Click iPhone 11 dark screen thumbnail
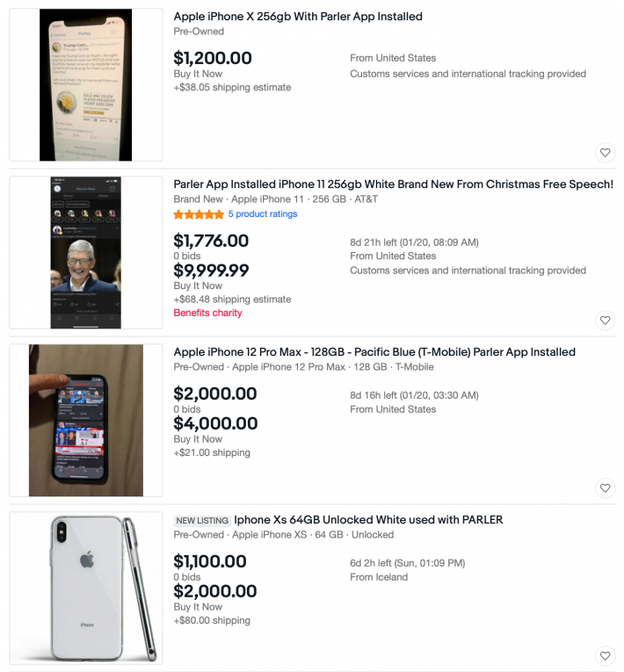Image resolution: width=624 pixels, height=672 pixels. click(86, 253)
